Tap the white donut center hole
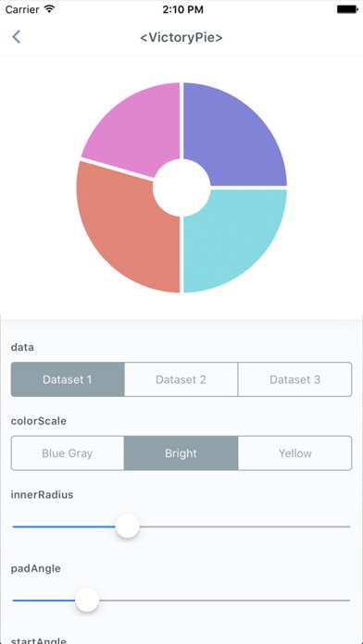 click(181, 188)
